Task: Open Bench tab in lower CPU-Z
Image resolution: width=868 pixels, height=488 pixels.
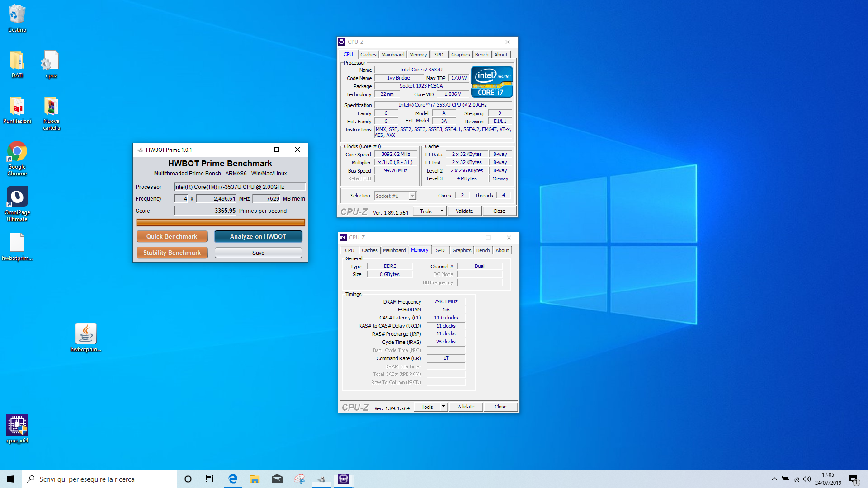Action: coord(483,250)
